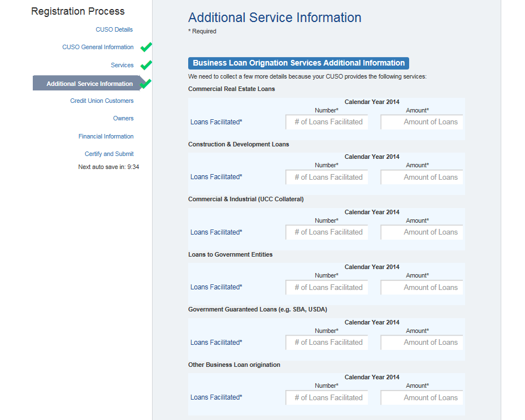Focus Construction & Development number of loans field
This screenshot has height=420, width=525.
point(327,177)
